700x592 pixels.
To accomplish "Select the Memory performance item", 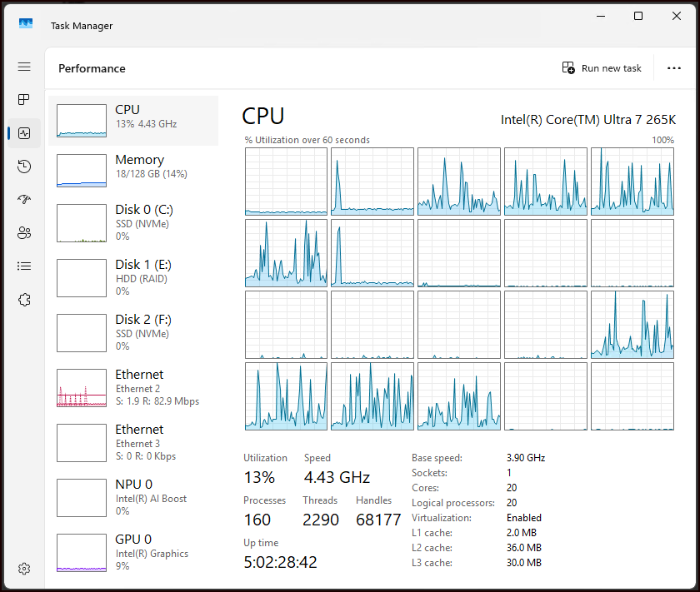I will pyautogui.click(x=133, y=171).
